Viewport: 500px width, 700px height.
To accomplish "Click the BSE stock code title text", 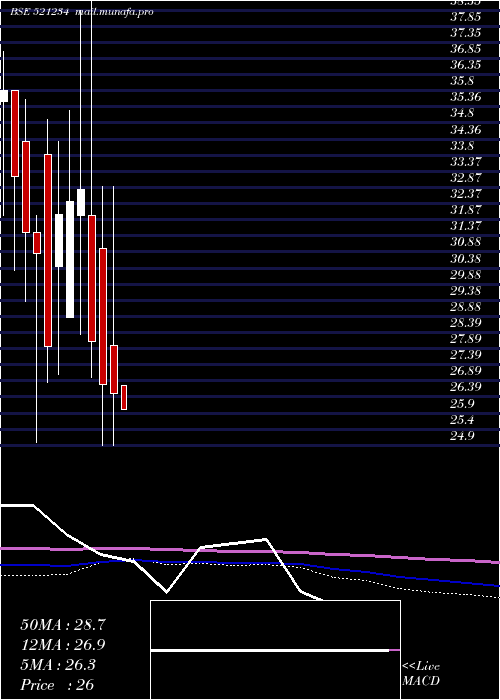I will point(39,12).
